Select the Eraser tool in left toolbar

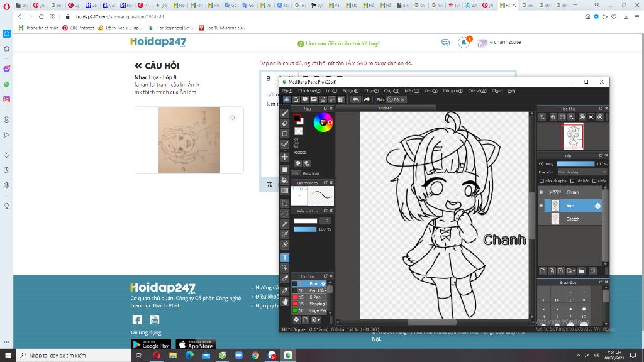[x=285, y=123]
